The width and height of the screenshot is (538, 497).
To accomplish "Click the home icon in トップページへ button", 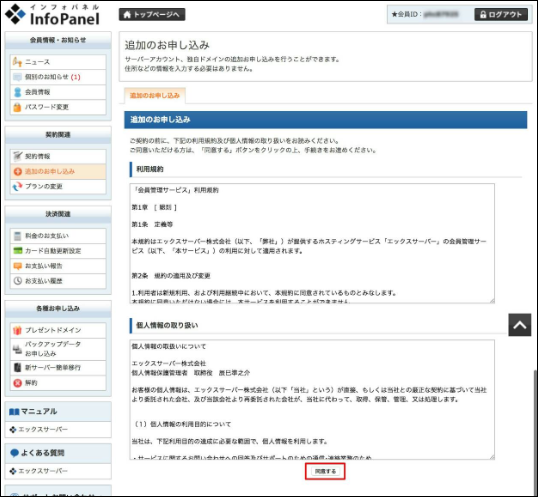I will tap(127, 14).
